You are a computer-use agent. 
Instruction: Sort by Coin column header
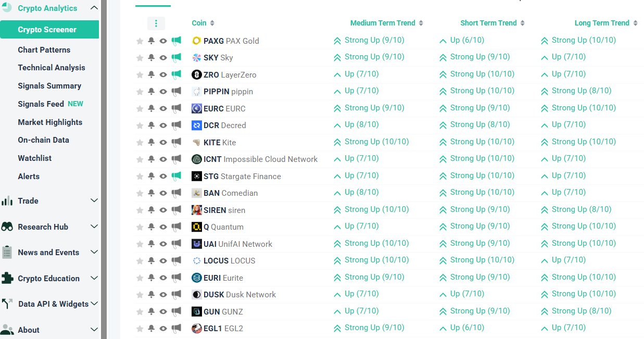203,23
